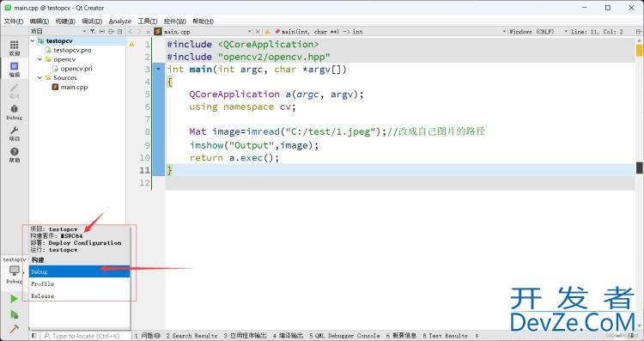
Task: Close the project side pane
Action: pos(120,31)
